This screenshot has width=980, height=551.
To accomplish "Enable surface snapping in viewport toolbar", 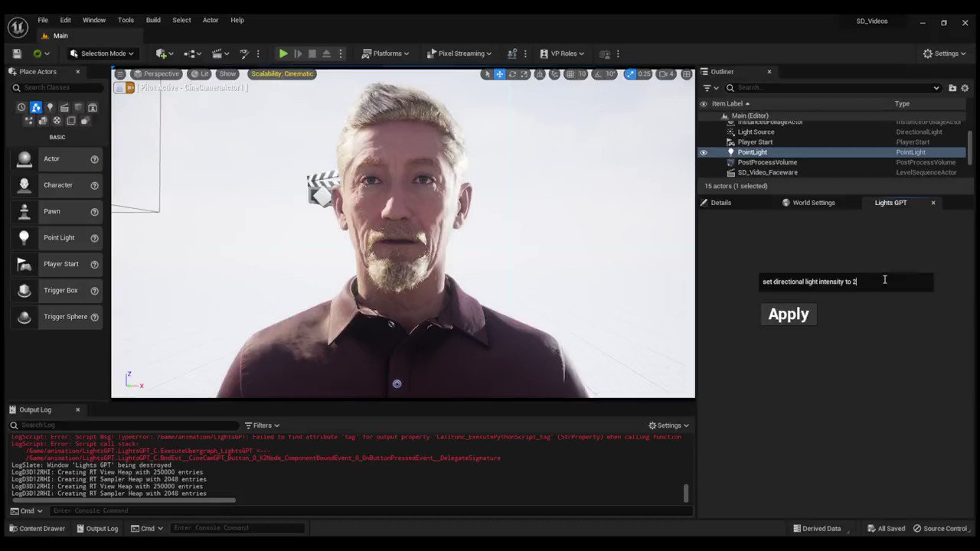I will click(x=539, y=73).
